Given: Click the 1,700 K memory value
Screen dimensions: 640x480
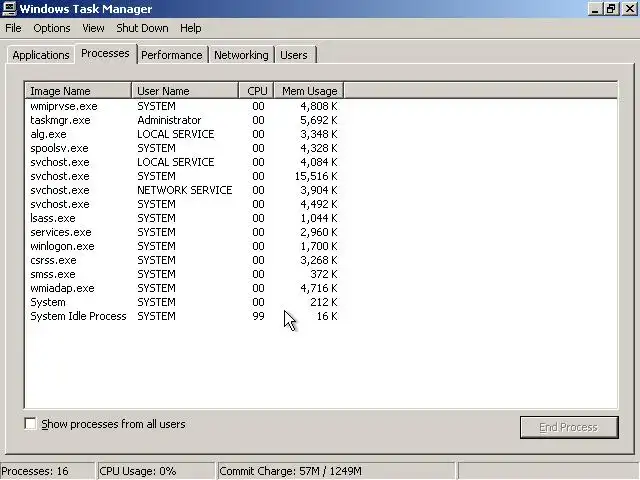Looking at the screenshot, I should [319, 246].
